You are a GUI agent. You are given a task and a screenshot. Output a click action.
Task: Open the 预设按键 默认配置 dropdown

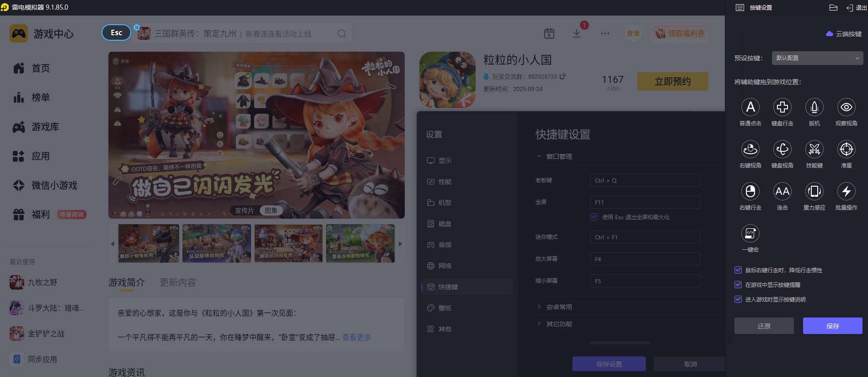(818, 58)
